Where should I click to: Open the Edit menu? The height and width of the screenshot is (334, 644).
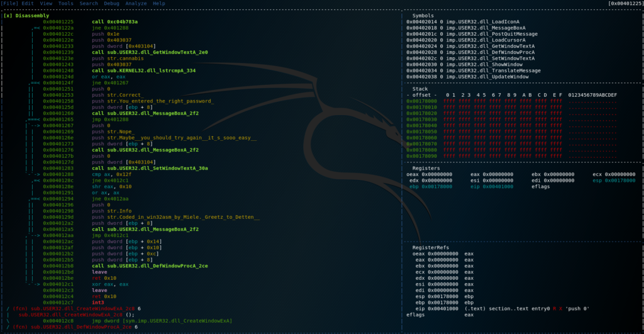pos(28,3)
